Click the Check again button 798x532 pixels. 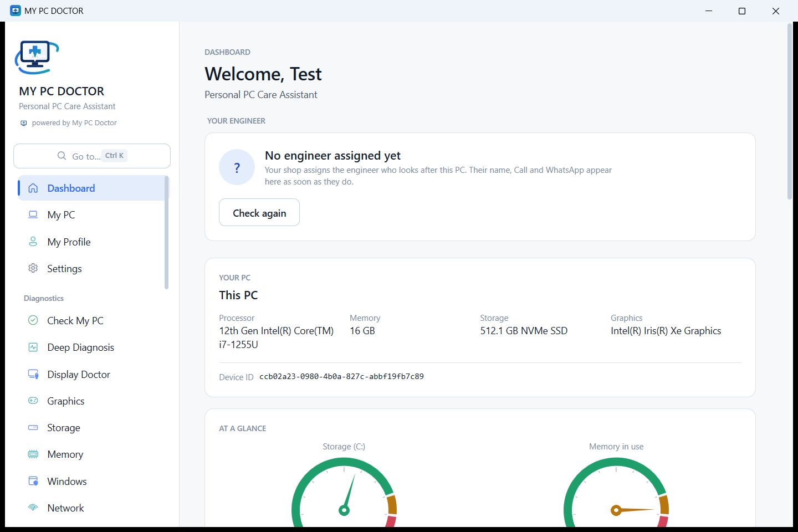tap(259, 213)
